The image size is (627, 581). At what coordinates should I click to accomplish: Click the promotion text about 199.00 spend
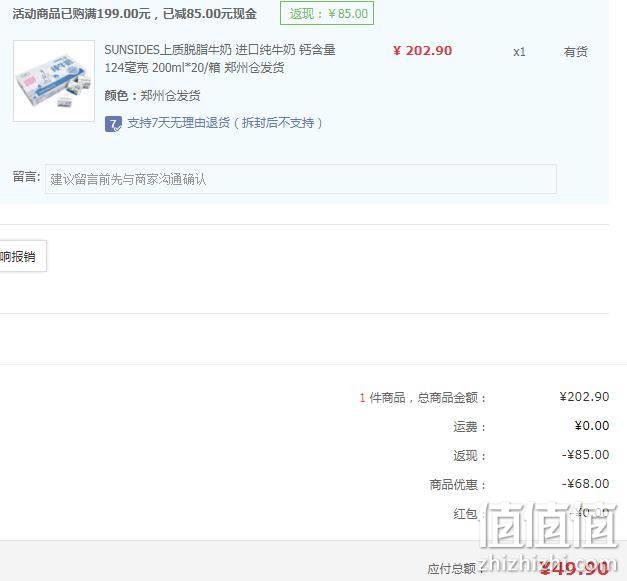pos(134,14)
